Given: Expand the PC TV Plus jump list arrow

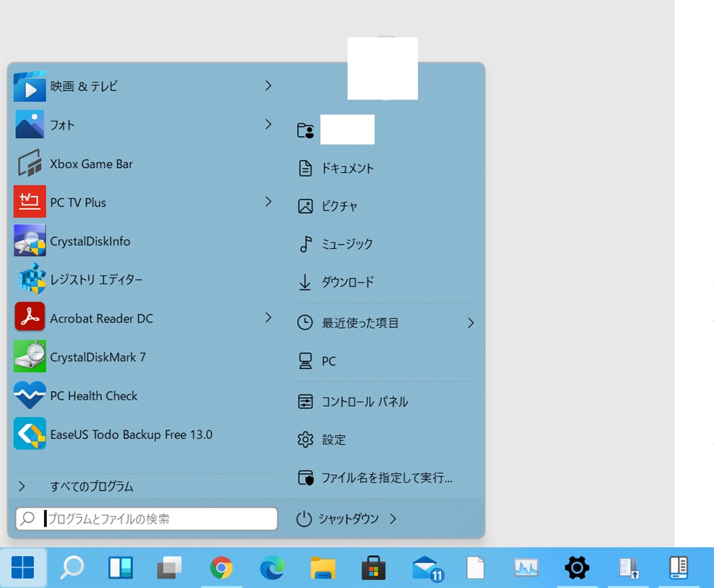Looking at the screenshot, I should [x=268, y=202].
